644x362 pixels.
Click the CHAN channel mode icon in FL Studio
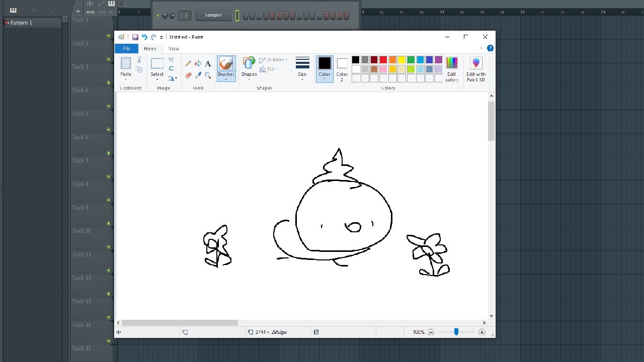pyautogui.click(x=102, y=12)
